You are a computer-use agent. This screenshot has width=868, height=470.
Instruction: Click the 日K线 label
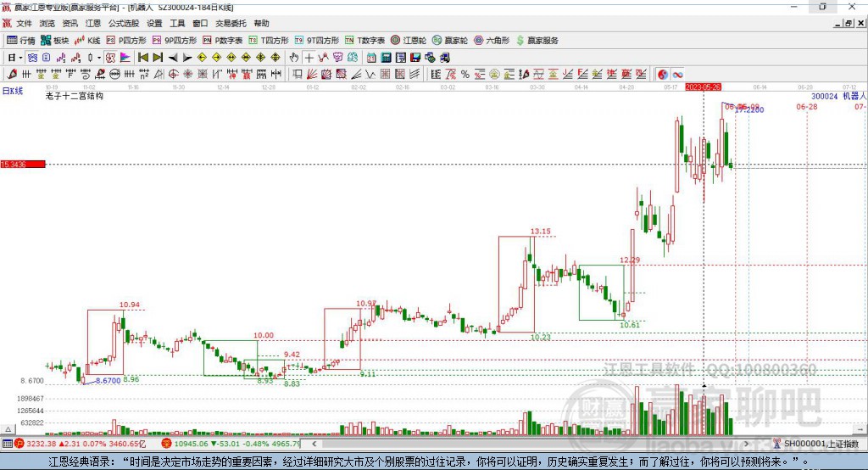(12, 91)
